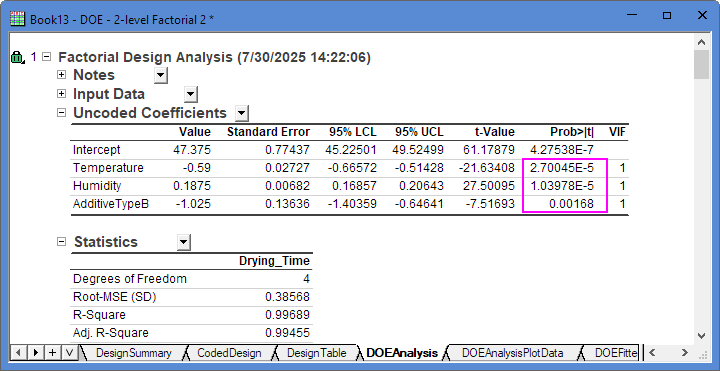Minimize the Book13 workbook window
The height and width of the screenshot is (371, 720).
(x=633, y=16)
